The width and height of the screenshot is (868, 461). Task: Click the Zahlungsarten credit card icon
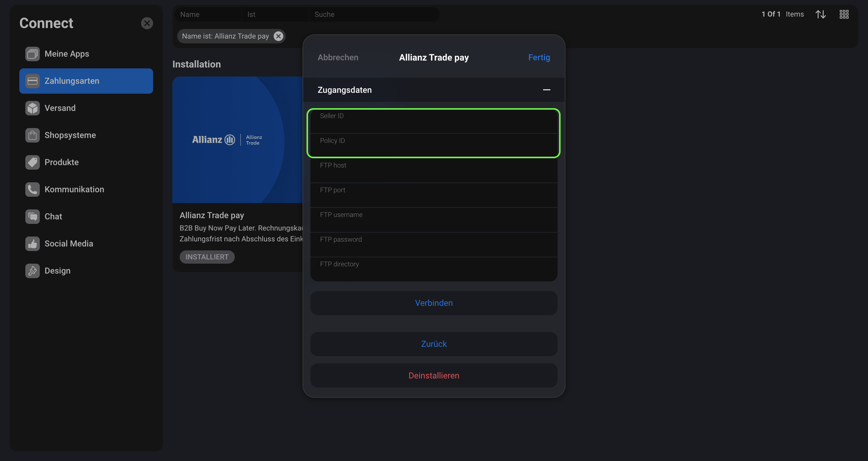pyautogui.click(x=32, y=81)
